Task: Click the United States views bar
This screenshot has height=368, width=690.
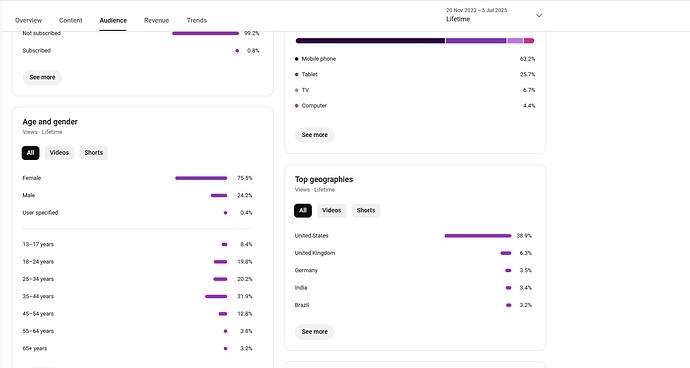Action: (x=478, y=236)
